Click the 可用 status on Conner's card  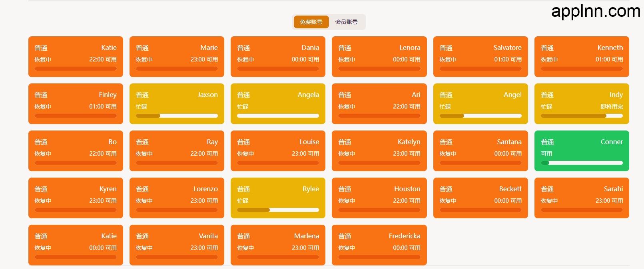click(x=546, y=154)
